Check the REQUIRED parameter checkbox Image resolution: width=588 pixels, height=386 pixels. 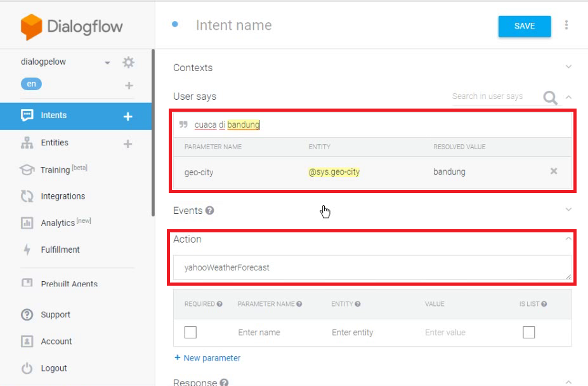click(x=190, y=332)
